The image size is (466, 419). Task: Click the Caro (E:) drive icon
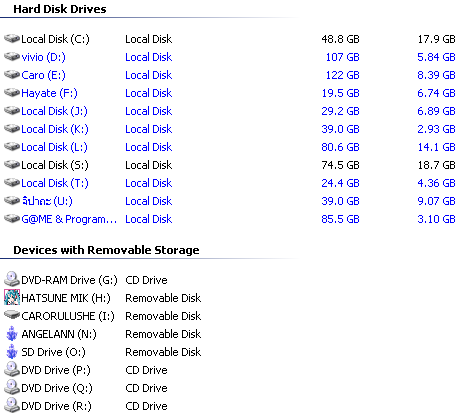(12, 75)
